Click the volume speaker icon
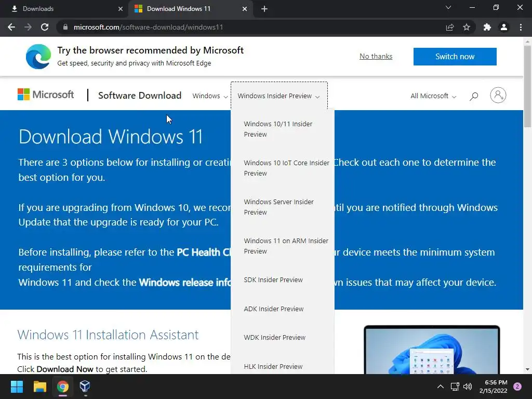The image size is (532, 399). point(468,387)
